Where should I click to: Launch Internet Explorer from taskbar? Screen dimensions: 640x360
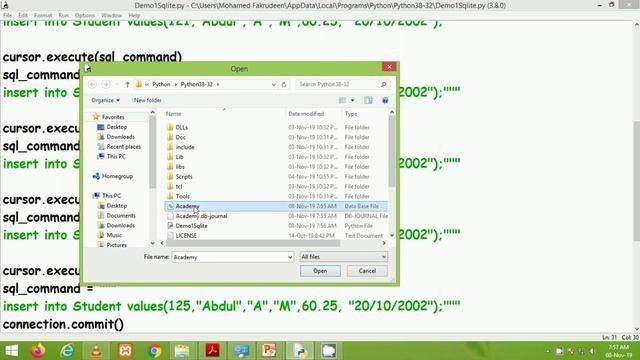[67, 351]
